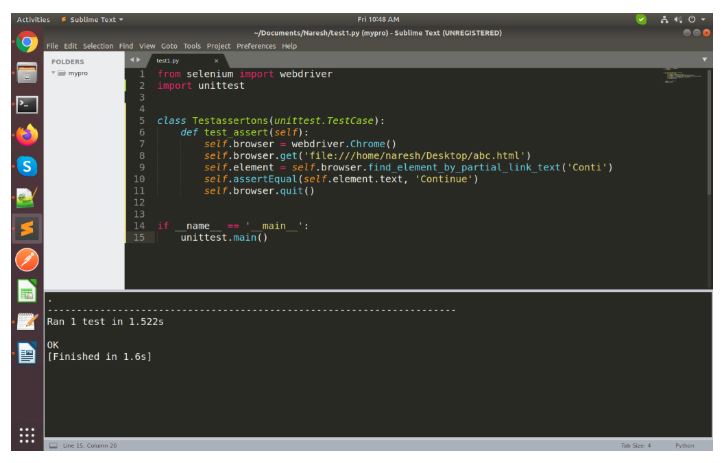
Task: Click the FOLDERS sidebar heading
Action: pos(68,62)
